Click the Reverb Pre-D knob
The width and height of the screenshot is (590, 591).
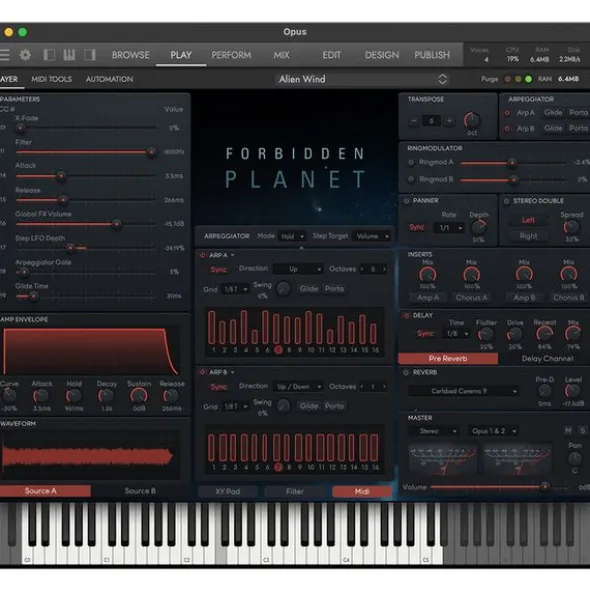[x=544, y=392]
